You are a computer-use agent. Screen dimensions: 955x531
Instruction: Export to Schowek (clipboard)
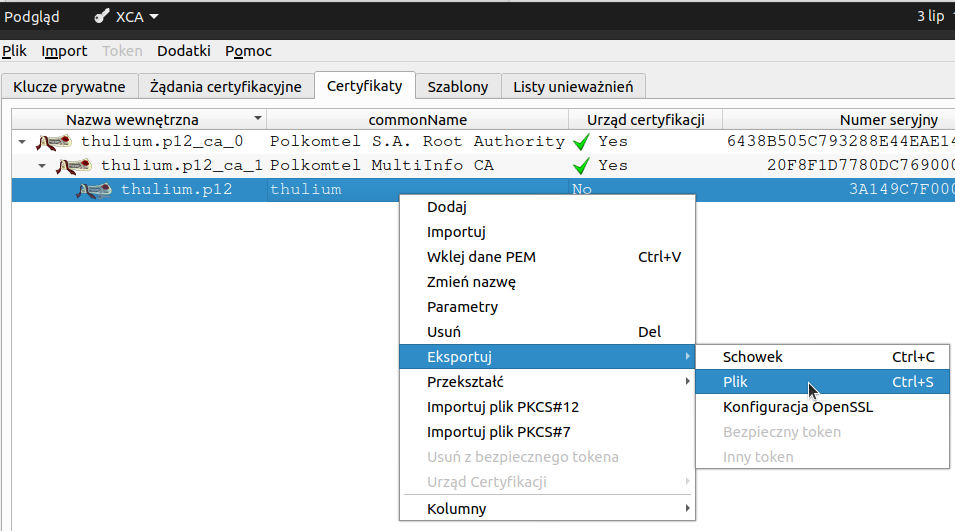pos(822,357)
